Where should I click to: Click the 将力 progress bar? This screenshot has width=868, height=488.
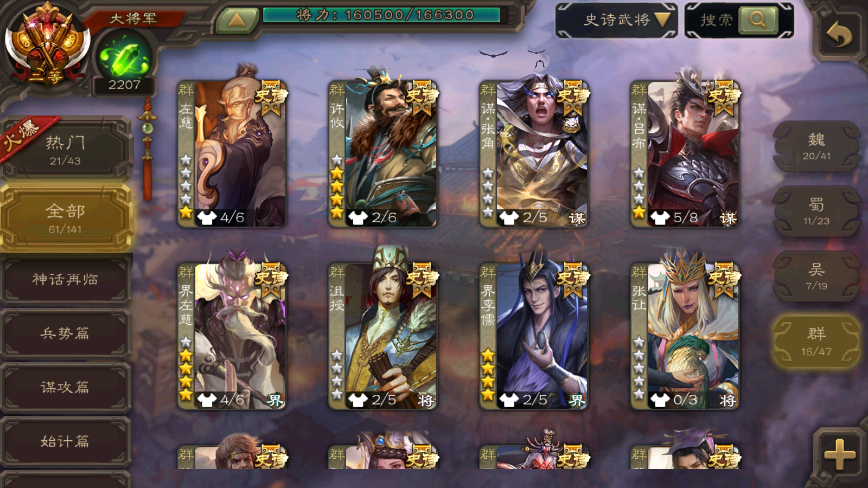click(x=382, y=15)
